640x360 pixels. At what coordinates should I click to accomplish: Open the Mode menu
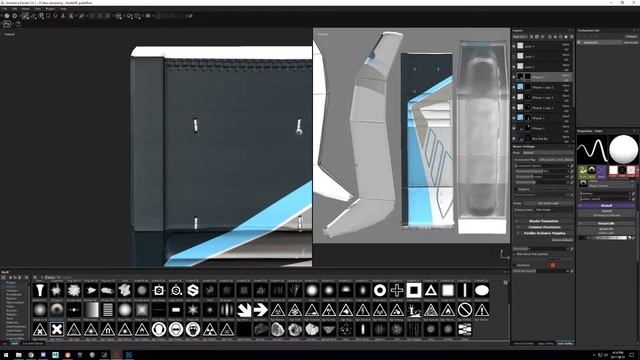point(26,9)
